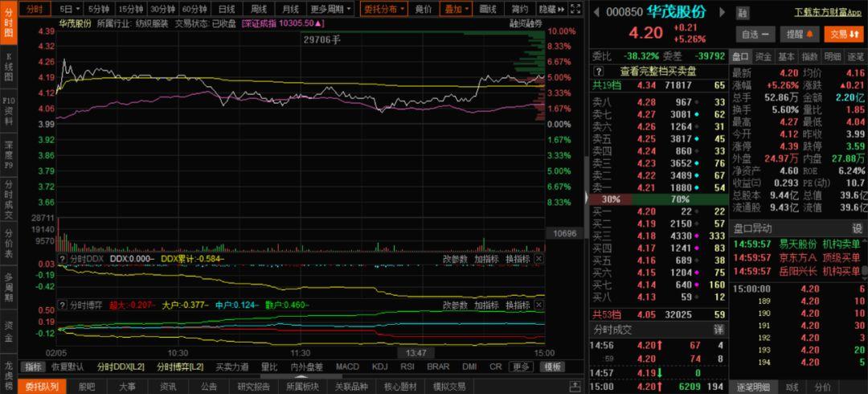Go to previous stock with left arrow

point(596,13)
